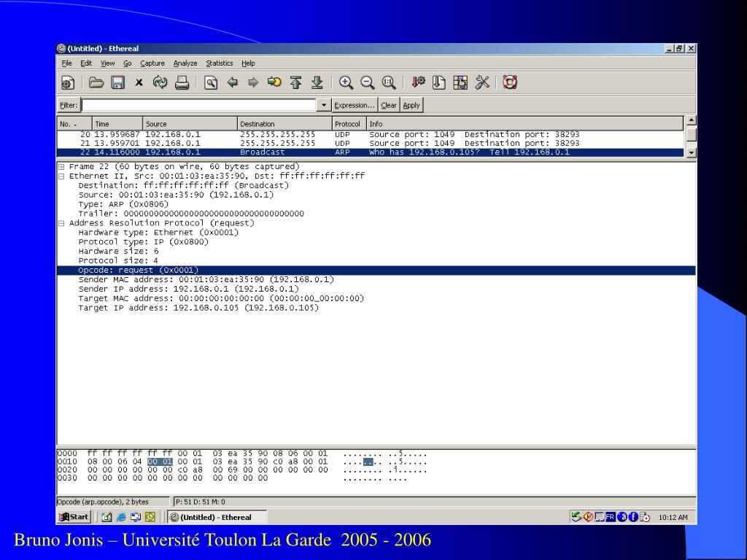
Task: Sort by the Time column header
Action: 117,124
